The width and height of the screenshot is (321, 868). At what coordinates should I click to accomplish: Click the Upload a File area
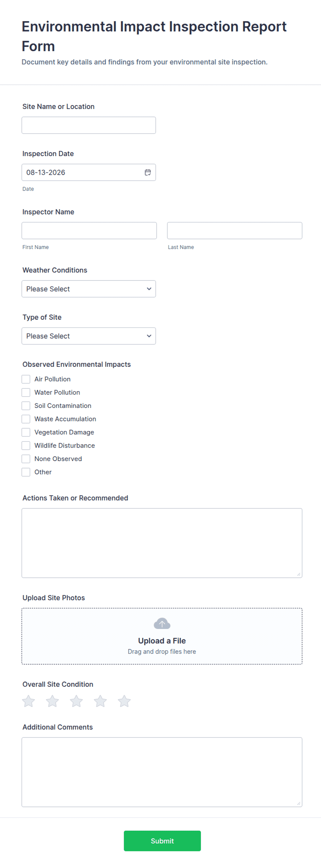[162, 636]
